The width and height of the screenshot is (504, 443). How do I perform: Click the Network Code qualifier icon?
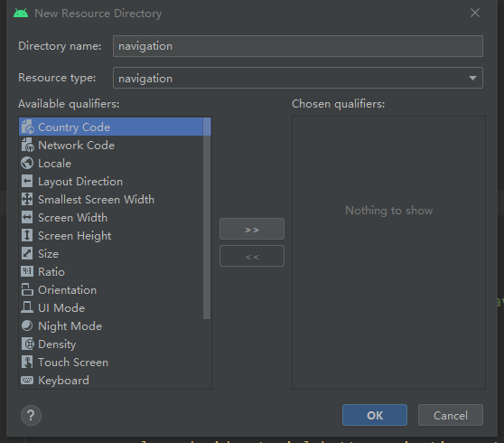point(27,145)
